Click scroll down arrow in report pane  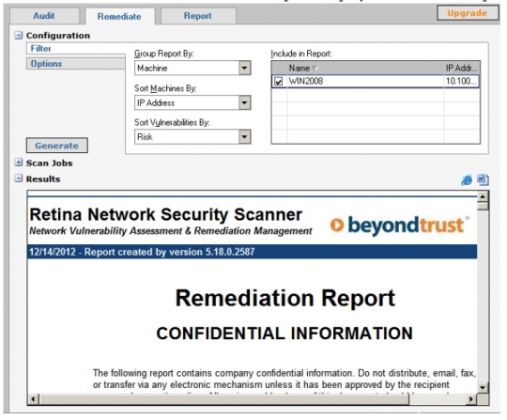pyautogui.click(x=483, y=387)
